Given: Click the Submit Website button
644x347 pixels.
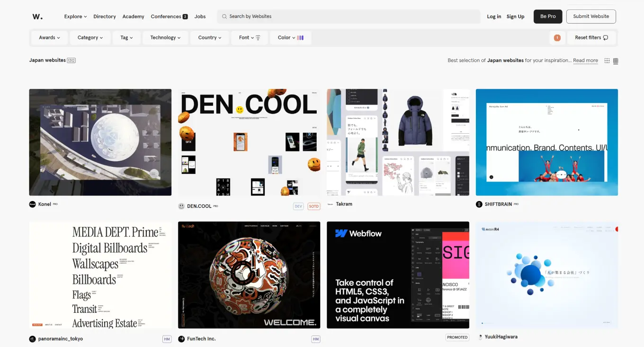Looking at the screenshot, I should 591,17.
